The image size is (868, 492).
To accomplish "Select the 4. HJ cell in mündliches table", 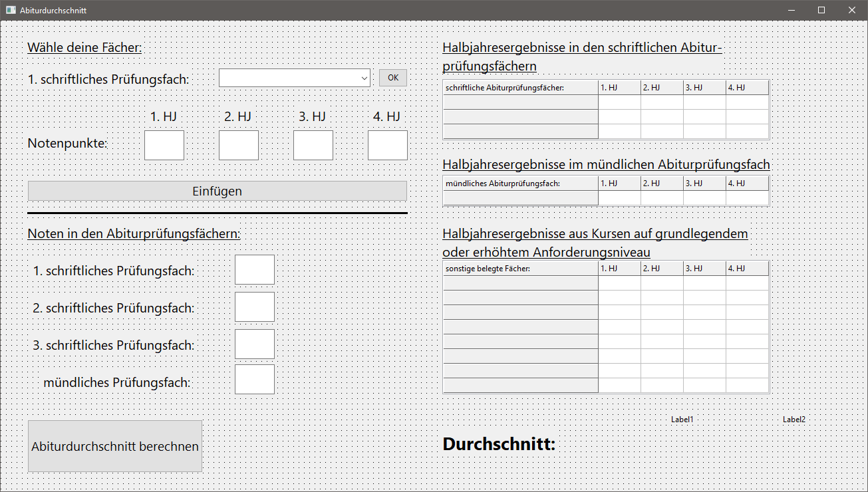I will (x=747, y=198).
